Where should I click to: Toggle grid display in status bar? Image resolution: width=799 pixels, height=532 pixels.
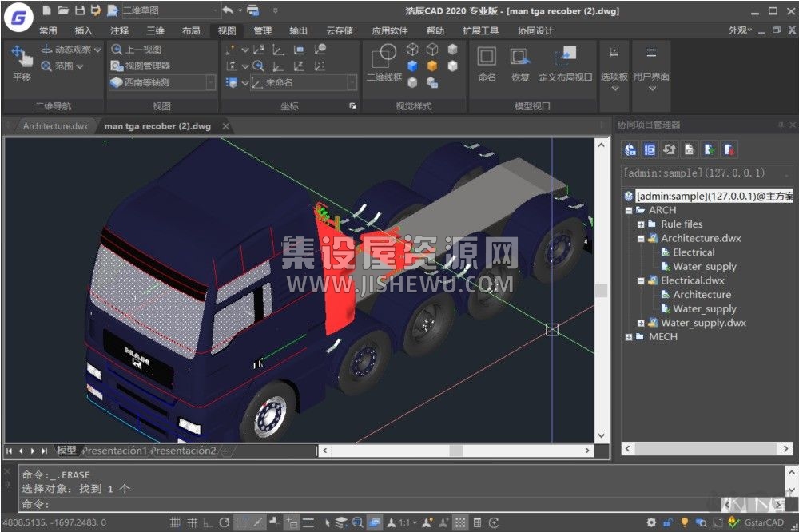[192, 522]
